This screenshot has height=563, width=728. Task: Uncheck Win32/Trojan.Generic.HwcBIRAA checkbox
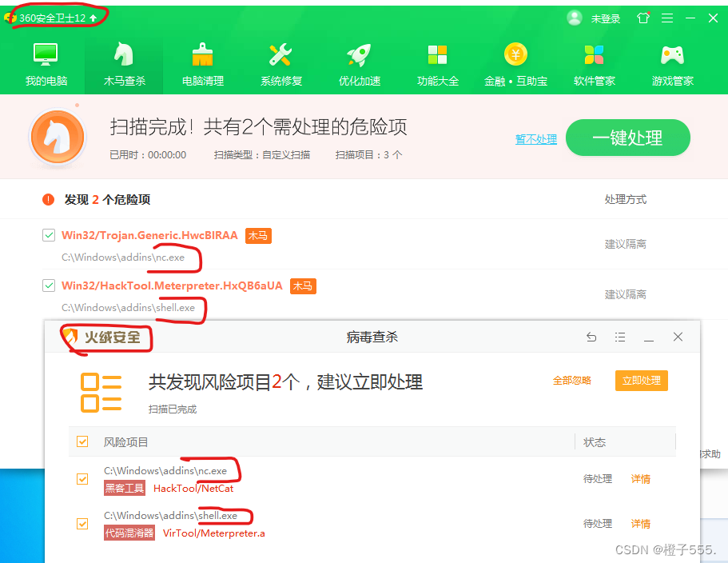[49, 235]
